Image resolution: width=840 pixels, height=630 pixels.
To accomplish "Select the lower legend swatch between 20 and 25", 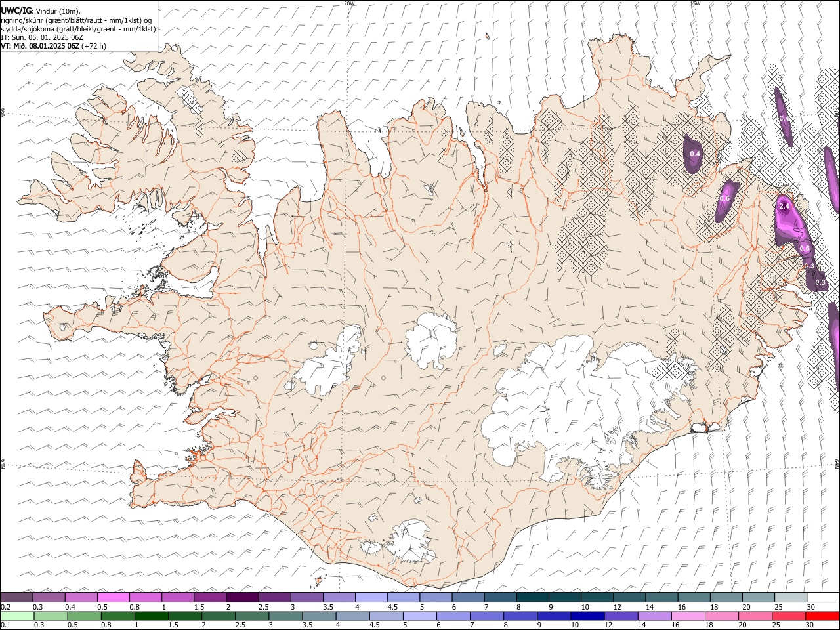I will click(x=755, y=616).
